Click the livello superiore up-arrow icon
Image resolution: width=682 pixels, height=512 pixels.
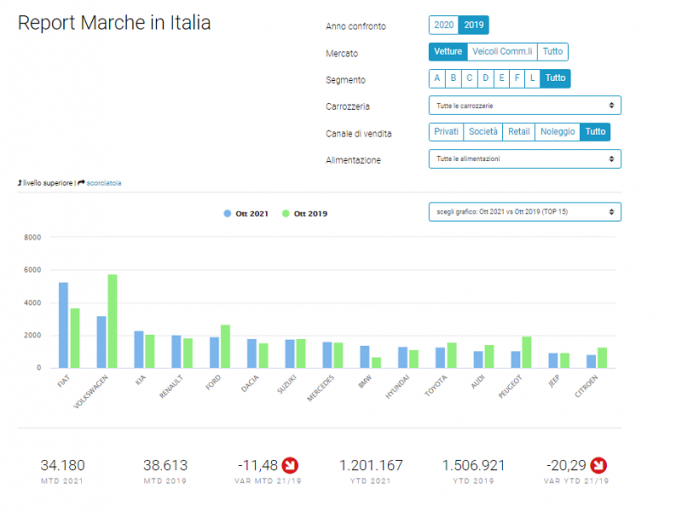20,183
